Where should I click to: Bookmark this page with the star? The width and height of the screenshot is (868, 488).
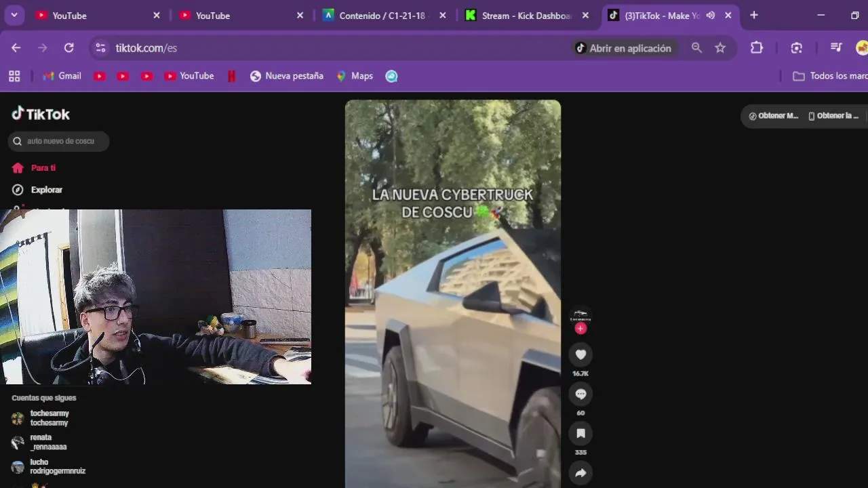point(720,47)
